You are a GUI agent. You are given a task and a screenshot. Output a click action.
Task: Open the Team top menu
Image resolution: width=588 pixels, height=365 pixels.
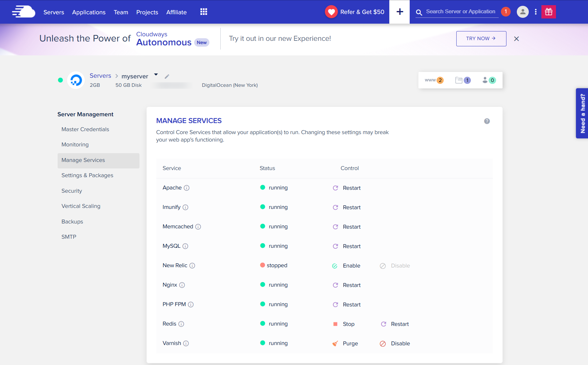(x=121, y=12)
